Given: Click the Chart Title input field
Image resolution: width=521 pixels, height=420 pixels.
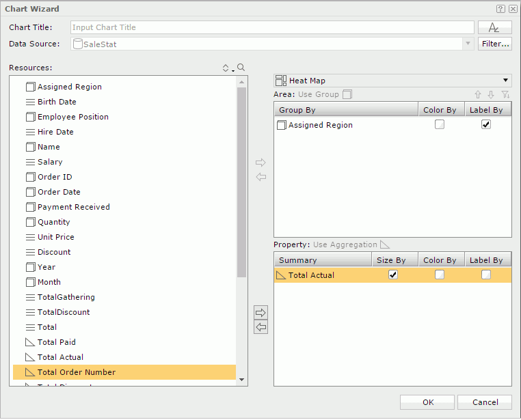Looking at the screenshot, I should pos(272,27).
